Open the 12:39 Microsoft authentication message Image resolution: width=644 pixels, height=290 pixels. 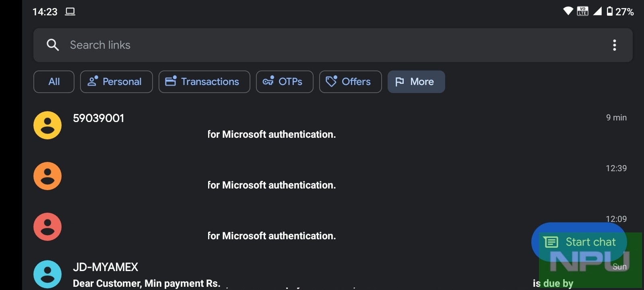333,176
